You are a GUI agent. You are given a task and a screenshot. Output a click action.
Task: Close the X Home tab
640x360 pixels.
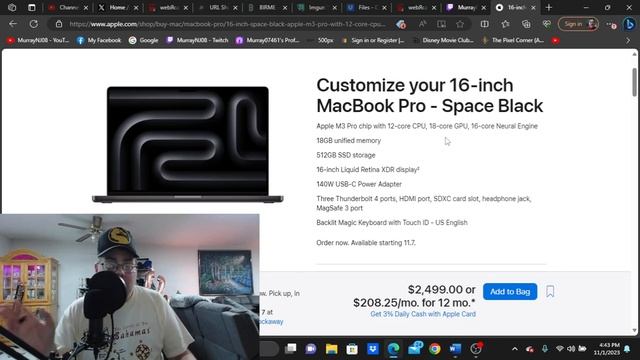click(x=136, y=7)
